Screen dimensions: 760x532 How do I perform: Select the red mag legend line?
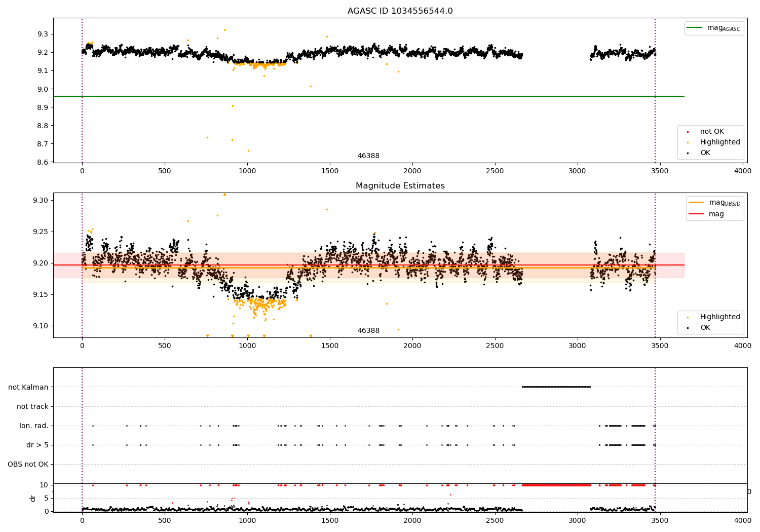[697, 214]
